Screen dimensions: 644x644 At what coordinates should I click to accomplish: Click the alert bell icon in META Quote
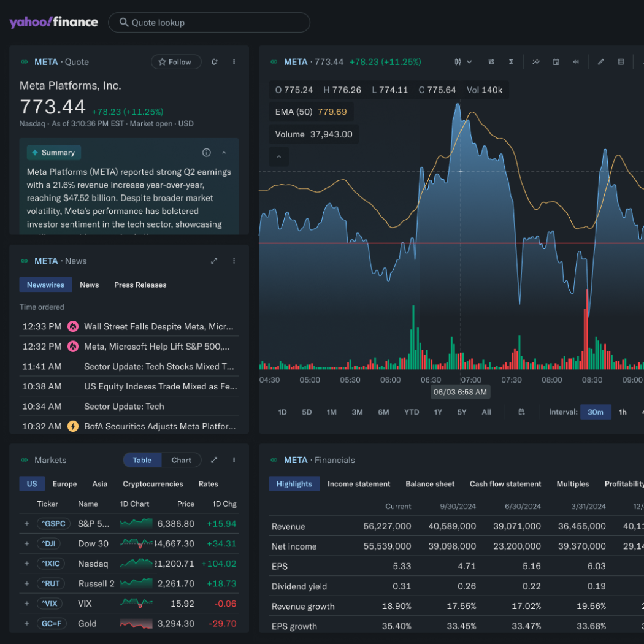(214, 62)
